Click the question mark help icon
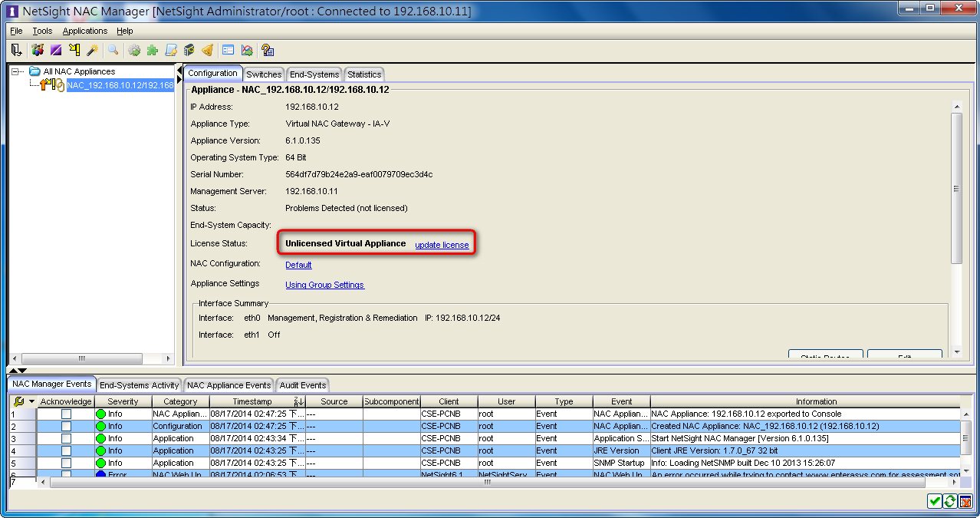The image size is (980, 518). tap(268, 50)
